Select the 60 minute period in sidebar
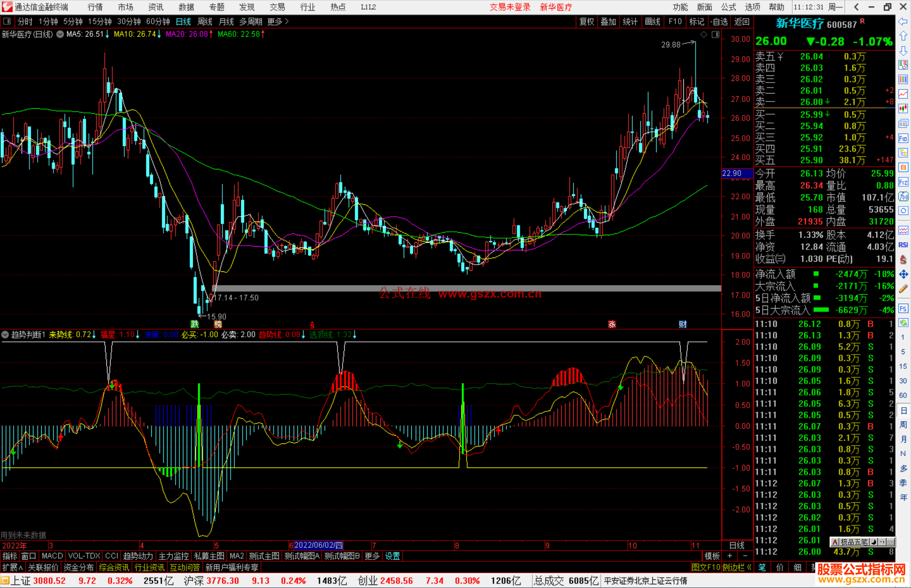The image size is (911, 588). coord(903,395)
